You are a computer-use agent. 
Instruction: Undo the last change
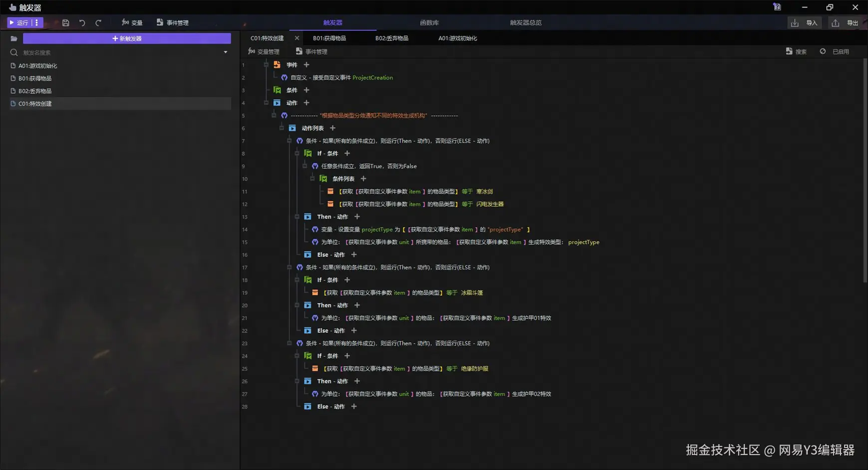click(x=82, y=23)
